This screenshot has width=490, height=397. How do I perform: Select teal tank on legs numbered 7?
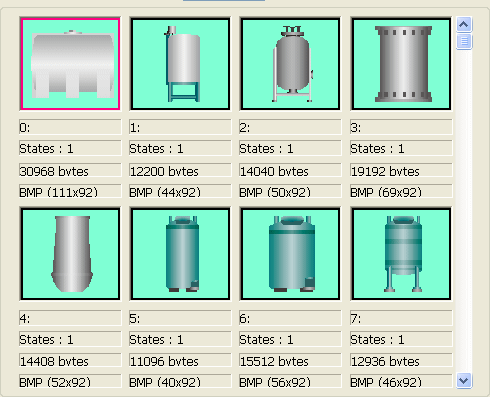coord(401,254)
